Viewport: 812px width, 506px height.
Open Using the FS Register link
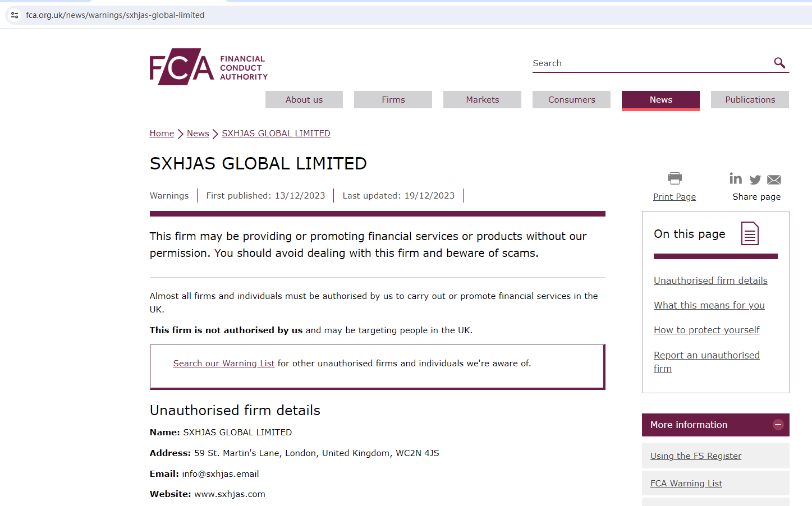[x=696, y=456]
